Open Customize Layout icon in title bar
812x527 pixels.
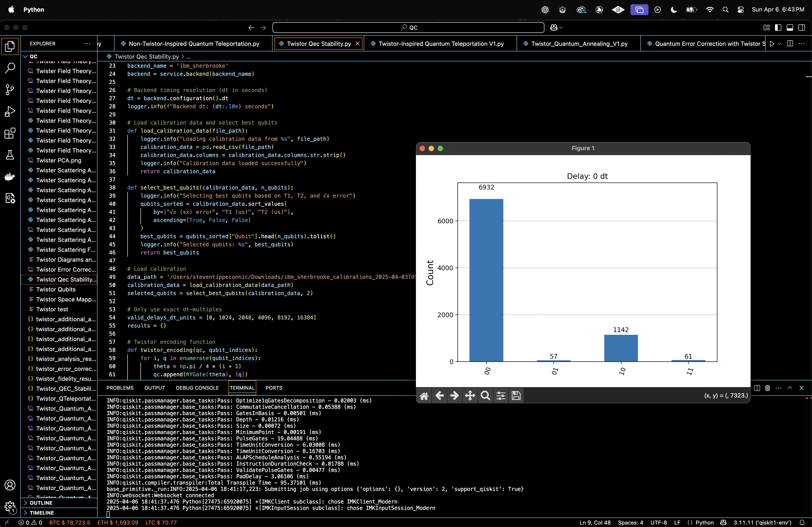pos(766,28)
